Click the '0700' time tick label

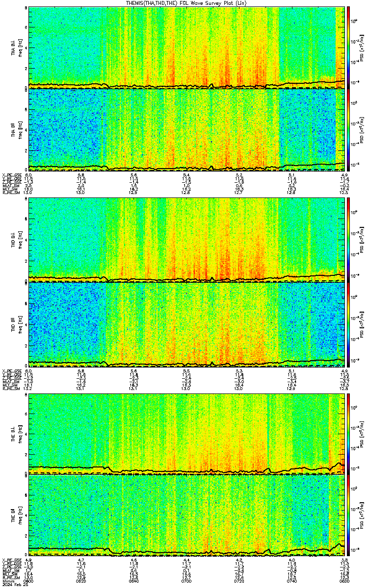(x=186, y=581)
